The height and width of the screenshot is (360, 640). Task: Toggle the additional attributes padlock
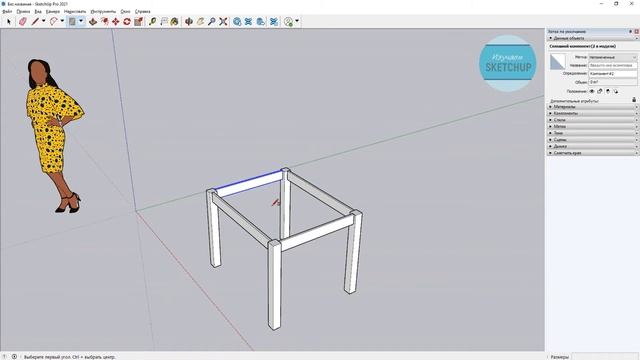[634, 100]
